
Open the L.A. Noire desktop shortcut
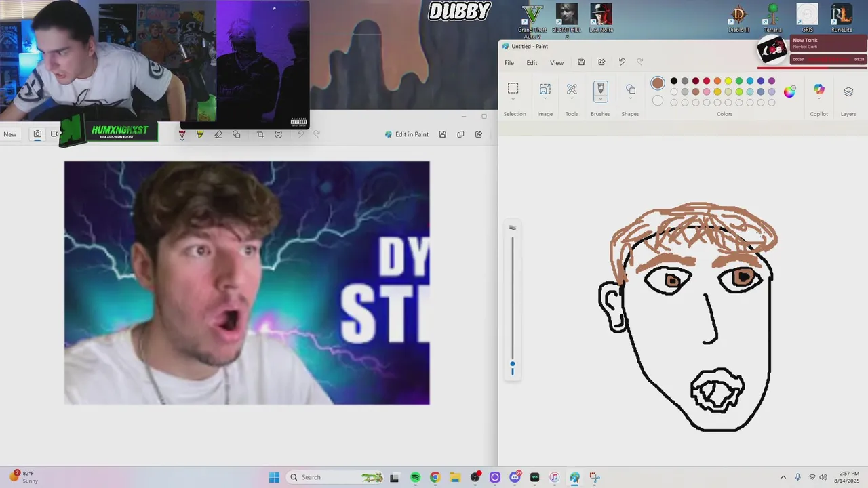point(601,18)
